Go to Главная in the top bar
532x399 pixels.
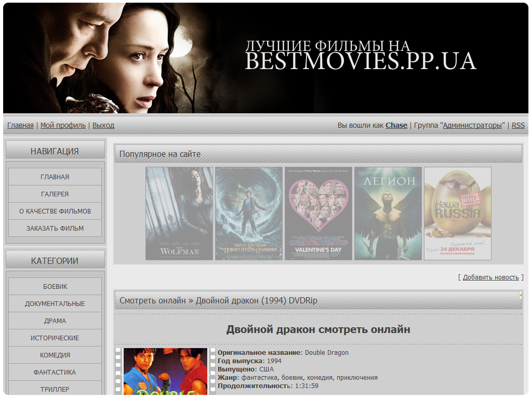(x=20, y=125)
